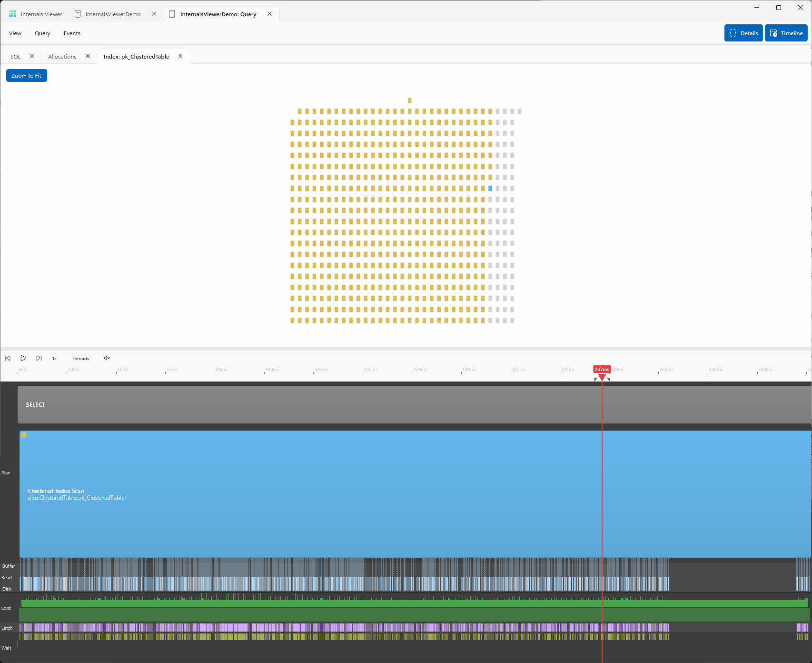Click the Zoom to Fit button
Screen dimensions: 812x663
27,76
